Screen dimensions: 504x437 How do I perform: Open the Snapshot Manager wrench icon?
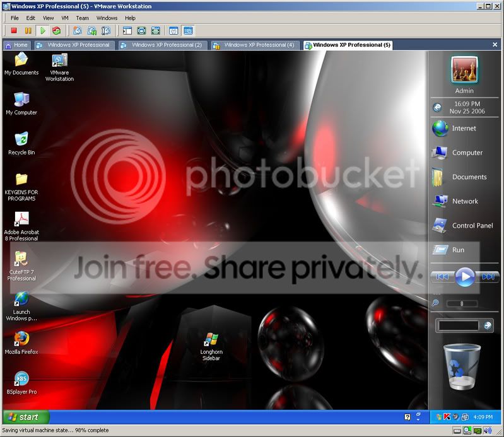pos(106,30)
